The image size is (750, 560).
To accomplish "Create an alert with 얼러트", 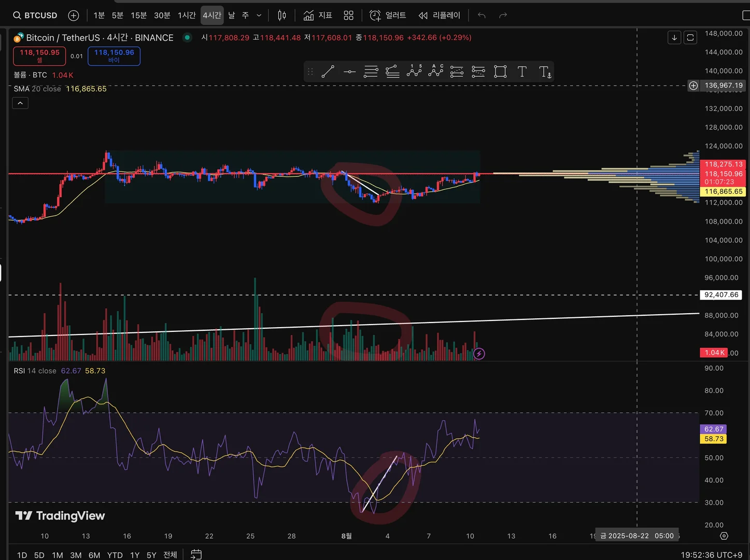I will tap(388, 16).
